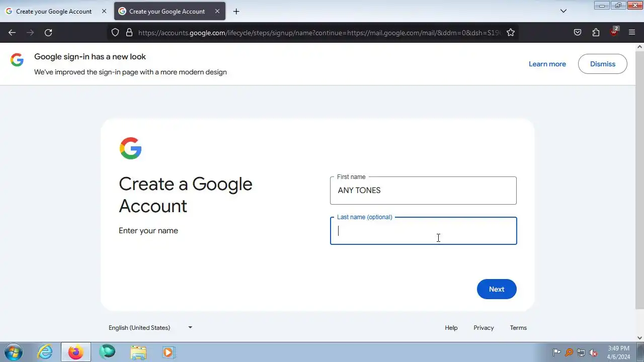This screenshot has width=644, height=362.
Task: Close the first Create your Google Account tab
Action: tap(104, 11)
